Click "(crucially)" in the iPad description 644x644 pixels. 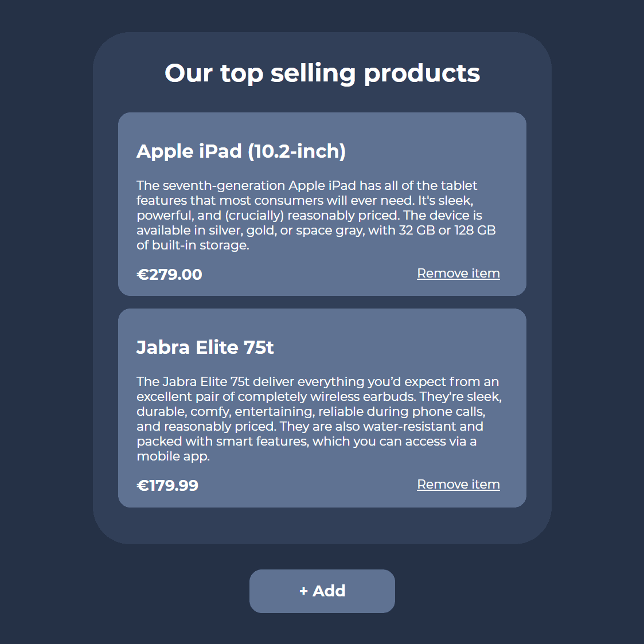[x=254, y=216]
